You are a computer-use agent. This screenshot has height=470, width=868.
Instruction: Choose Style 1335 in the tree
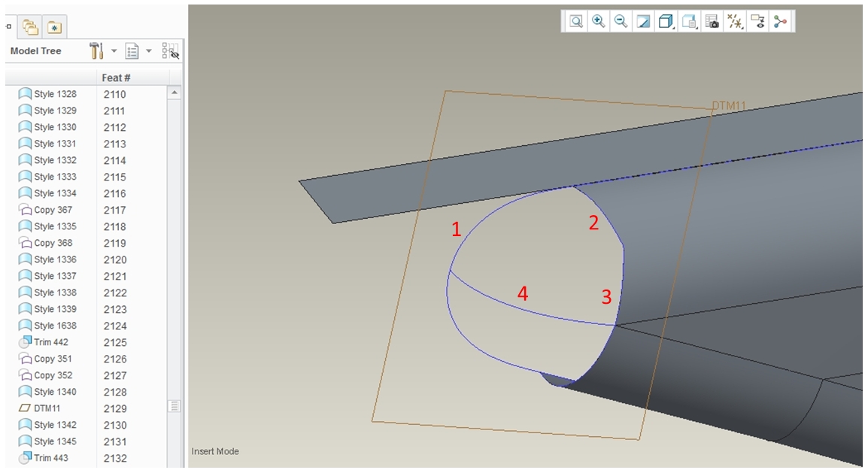[x=47, y=226]
